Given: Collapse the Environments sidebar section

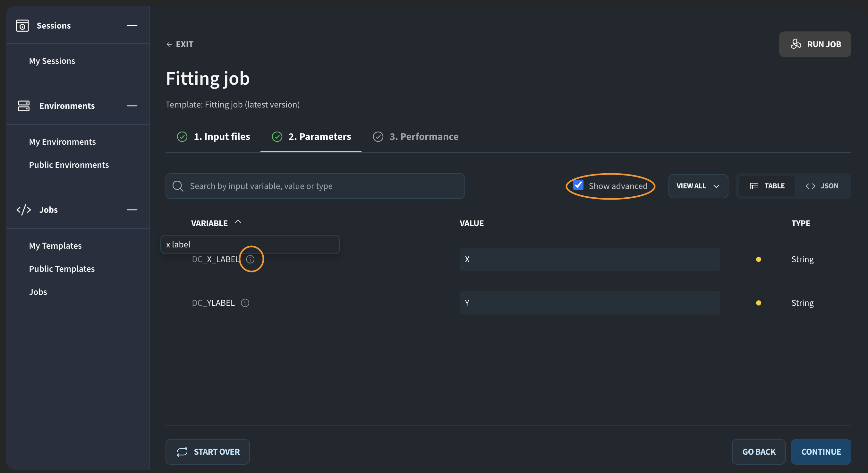Looking at the screenshot, I should click(x=132, y=106).
